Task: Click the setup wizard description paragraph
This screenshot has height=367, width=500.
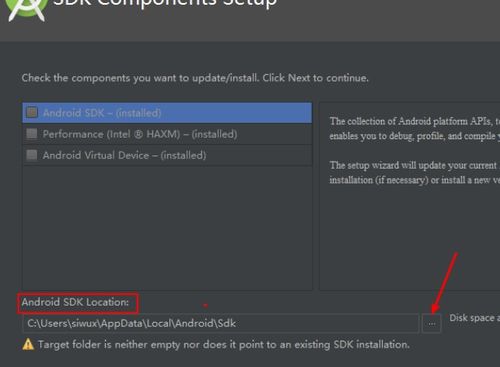Action: click(x=415, y=173)
